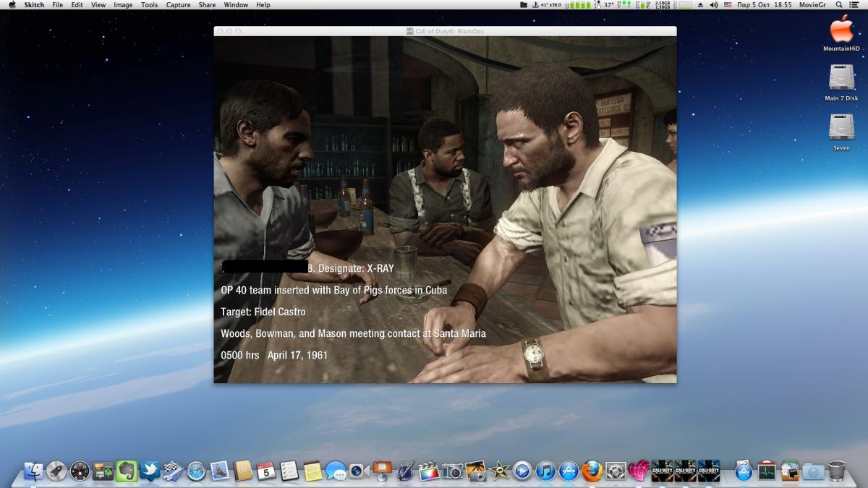Screen dimensions: 868x488
Task: Click text 'Target: Fidel Castro'
Action: (263, 312)
